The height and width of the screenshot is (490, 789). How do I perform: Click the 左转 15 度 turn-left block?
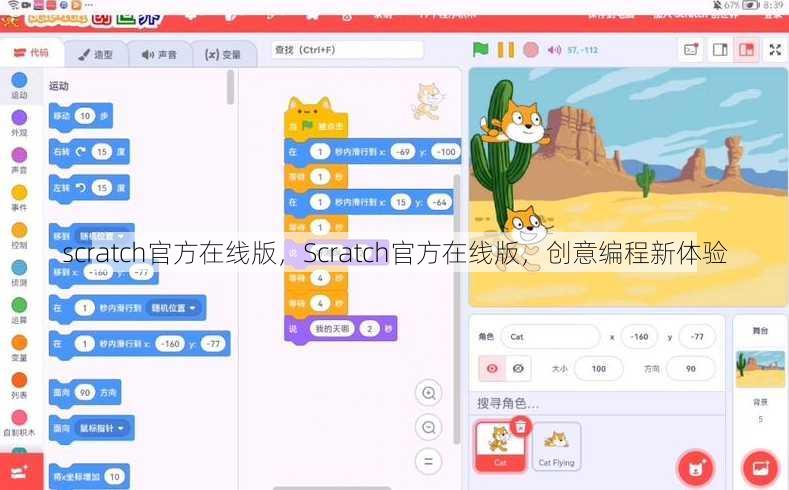tap(89, 188)
